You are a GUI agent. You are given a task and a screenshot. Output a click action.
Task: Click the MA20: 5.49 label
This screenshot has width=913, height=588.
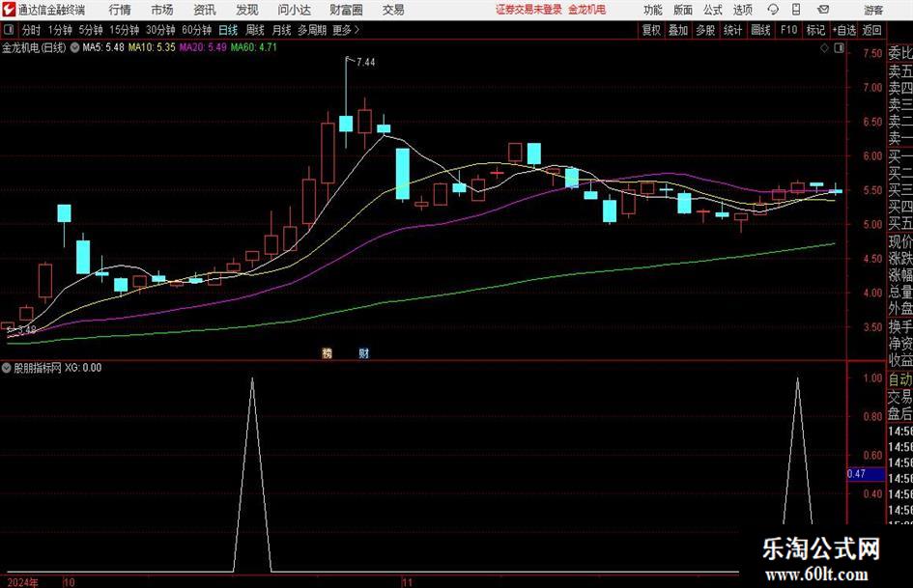click(203, 47)
